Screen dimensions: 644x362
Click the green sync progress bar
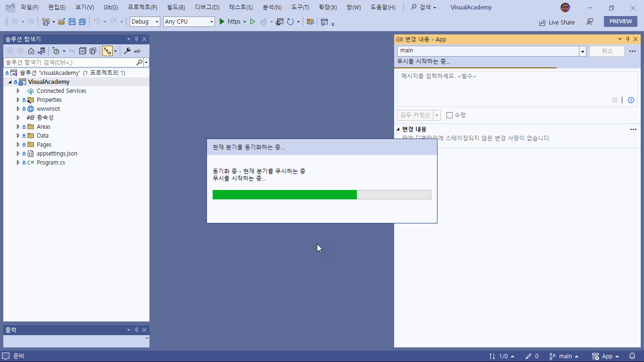pos(285,195)
